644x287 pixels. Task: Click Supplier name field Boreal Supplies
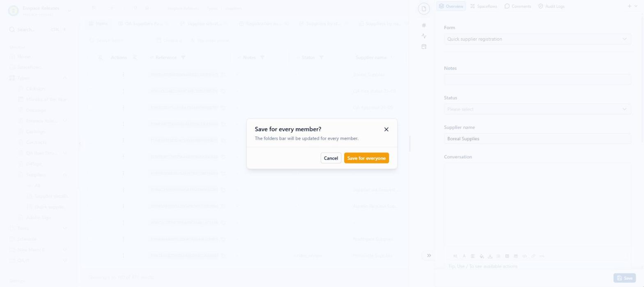(x=537, y=139)
